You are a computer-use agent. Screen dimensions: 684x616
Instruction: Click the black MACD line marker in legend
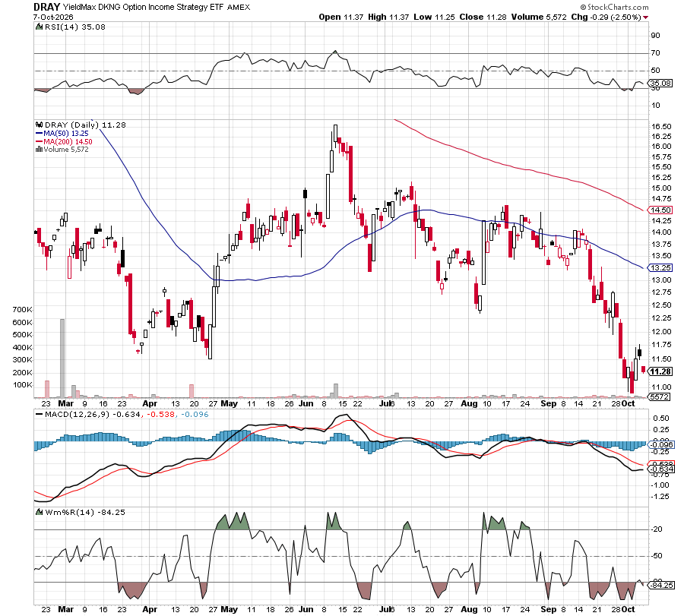point(40,414)
